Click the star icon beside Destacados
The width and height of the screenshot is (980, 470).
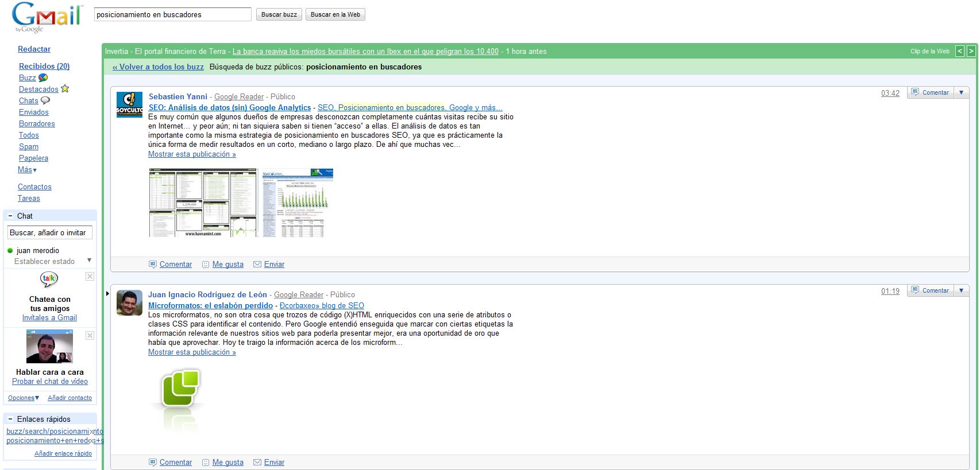(65, 88)
